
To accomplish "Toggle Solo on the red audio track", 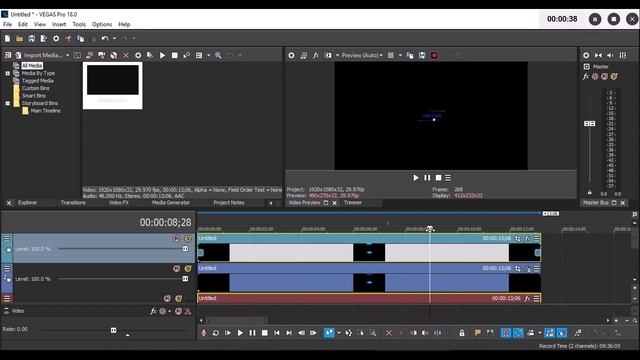I will point(178,299).
